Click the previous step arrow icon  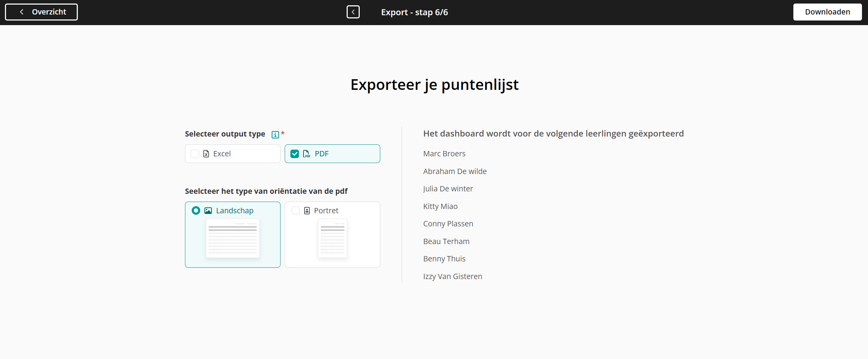353,12
